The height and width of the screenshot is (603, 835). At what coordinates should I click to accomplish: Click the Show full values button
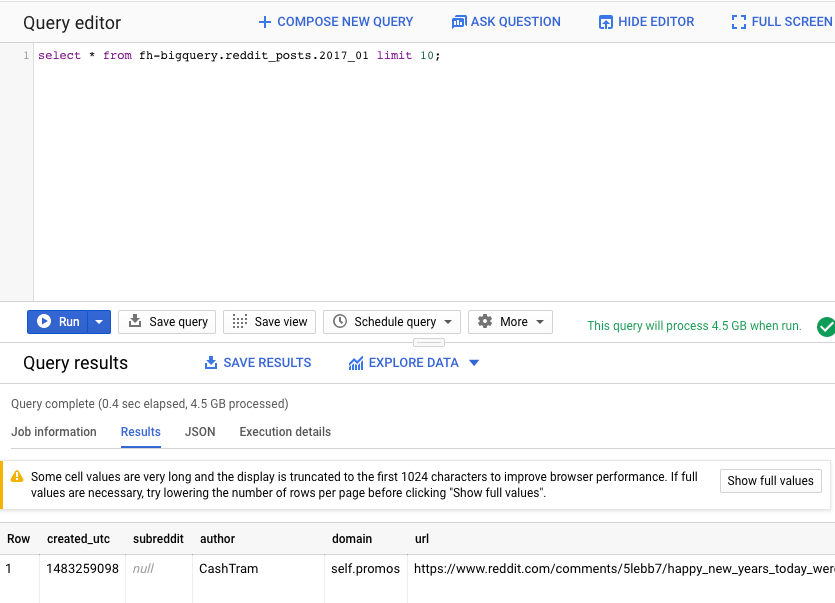tap(770, 481)
